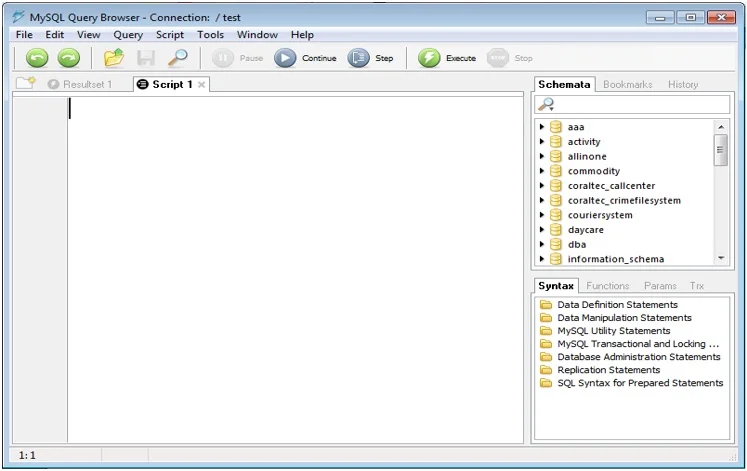Click the commodity database icon
Screen dimensions: 747x471
(x=555, y=171)
